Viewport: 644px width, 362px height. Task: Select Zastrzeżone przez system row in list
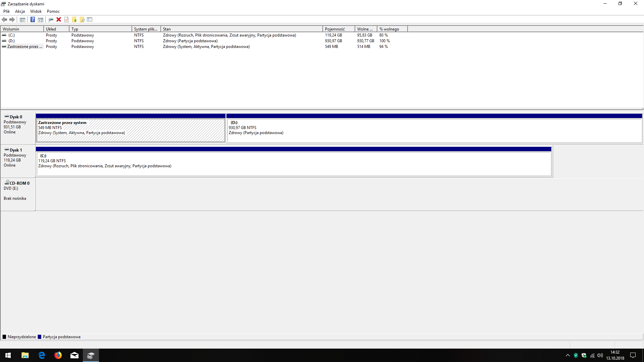(204, 47)
